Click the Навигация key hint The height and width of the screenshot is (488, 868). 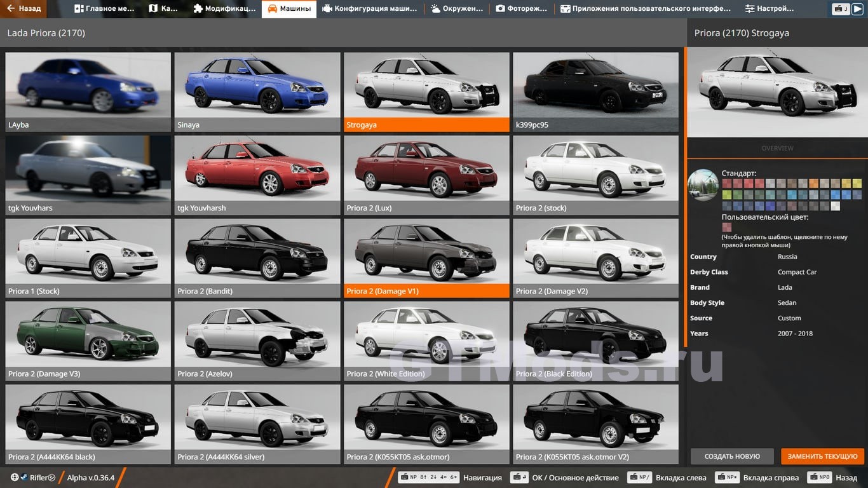click(450, 477)
